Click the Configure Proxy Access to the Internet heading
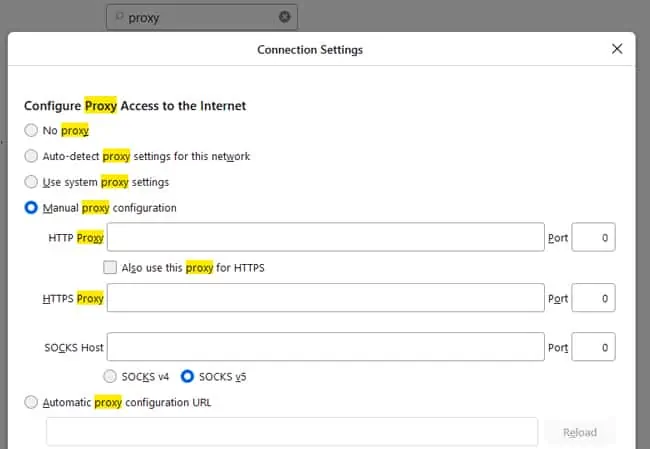The width and height of the screenshot is (650, 449). click(135, 106)
